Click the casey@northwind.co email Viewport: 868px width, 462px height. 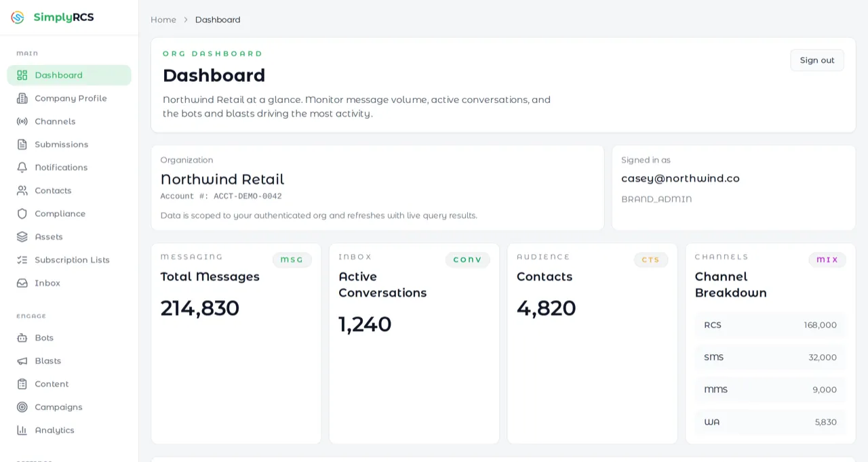pos(680,178)
